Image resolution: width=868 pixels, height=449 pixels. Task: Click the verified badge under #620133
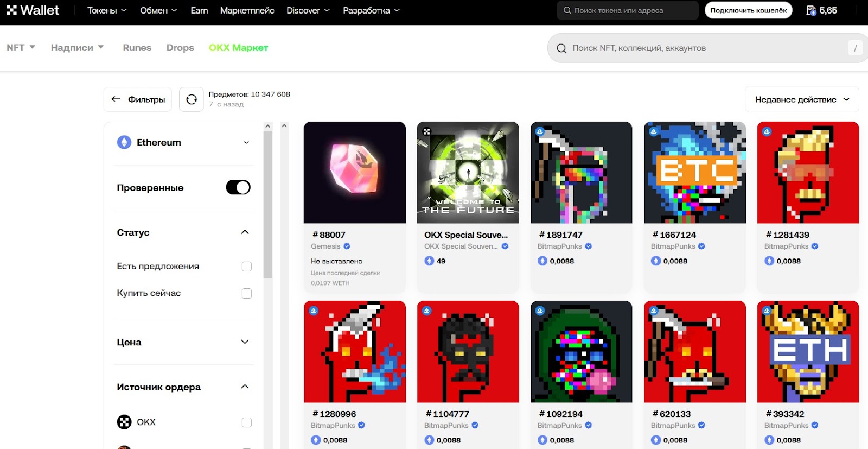click(701, 426)
